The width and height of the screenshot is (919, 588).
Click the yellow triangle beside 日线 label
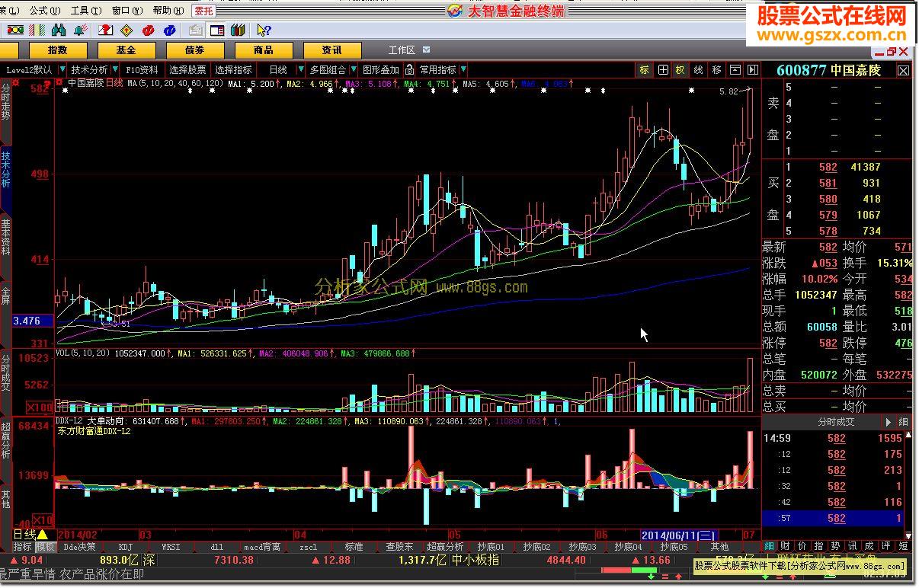click(x=43, y=535)
